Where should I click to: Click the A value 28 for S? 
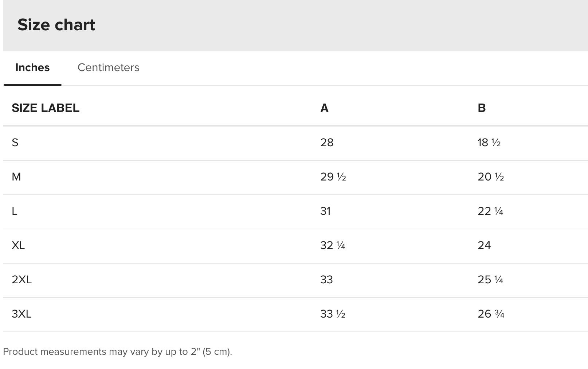327,143
